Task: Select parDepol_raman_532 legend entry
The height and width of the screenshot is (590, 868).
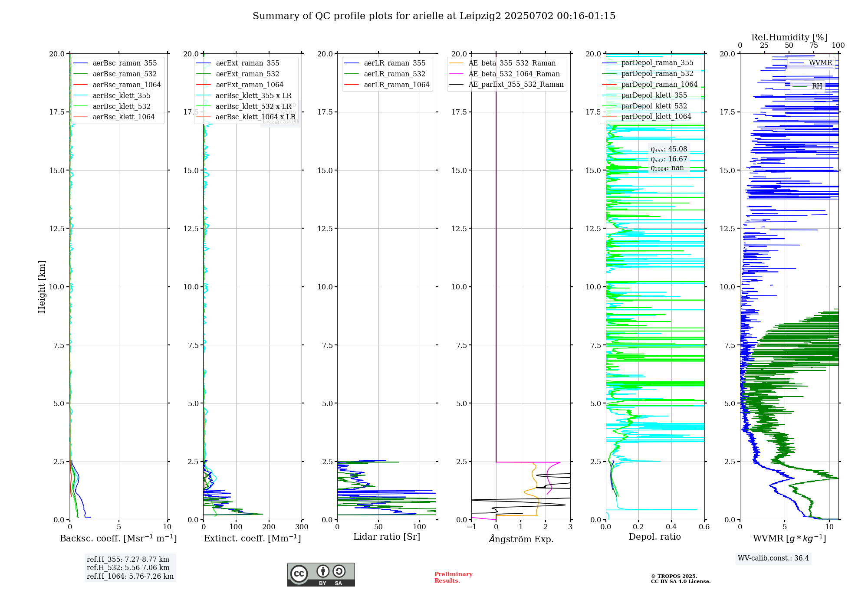Action: pyautogui.click(x=649, y=74)
